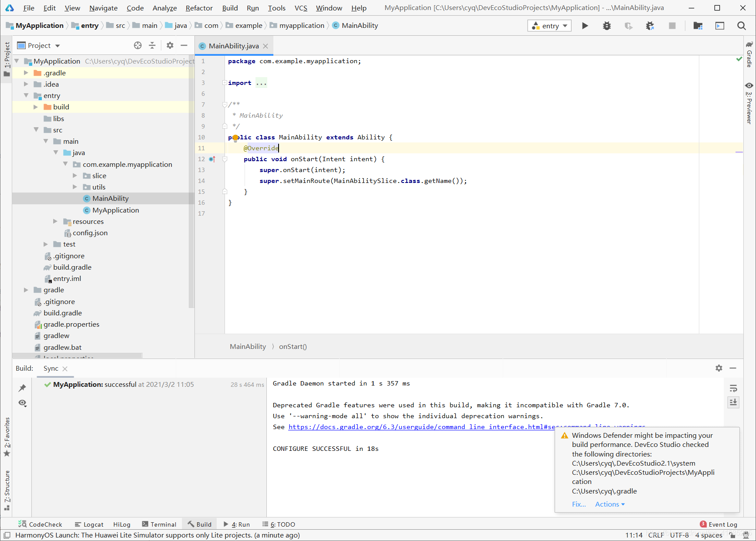Open Build panel gear settings

point(719,368)
